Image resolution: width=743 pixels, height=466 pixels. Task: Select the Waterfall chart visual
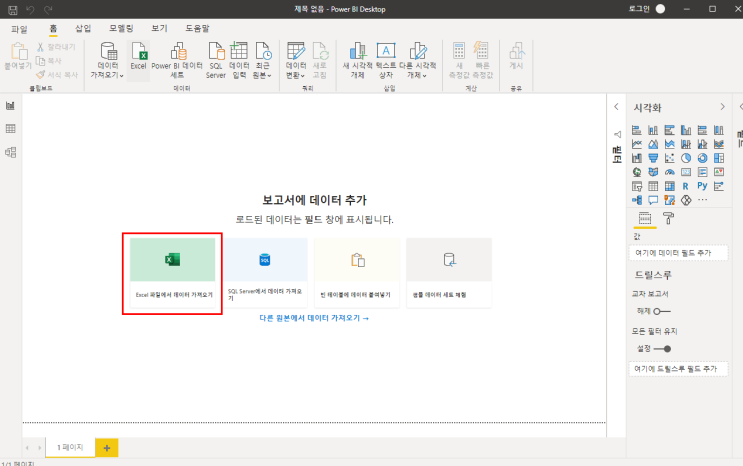point(637,158)
